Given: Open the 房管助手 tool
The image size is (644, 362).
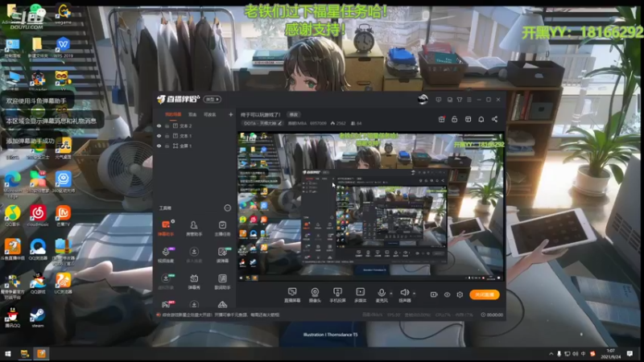Looking at the screenshot, I should tap(194, 228).
